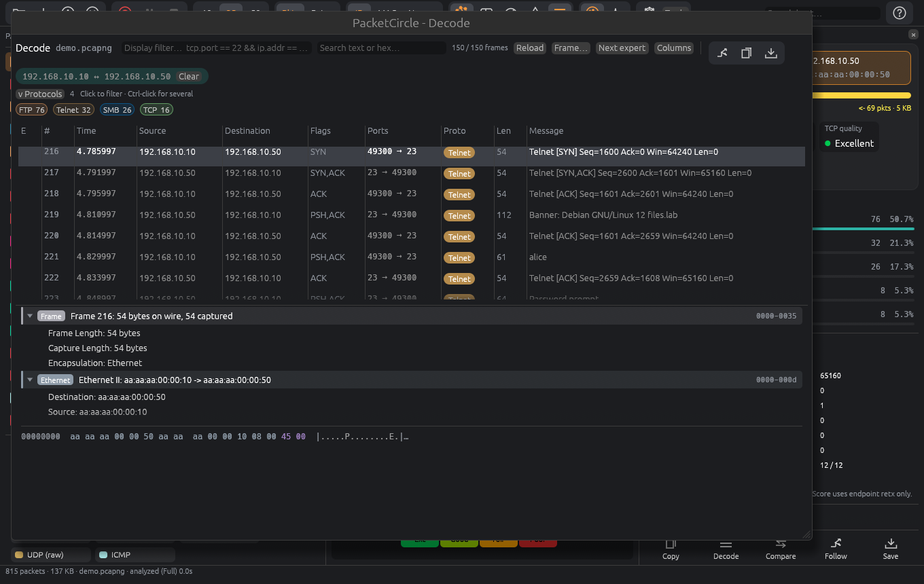This screenshot has height=584, width=924.
Task: Toggle the ICMP protocol chip
Action: point(135,555)
